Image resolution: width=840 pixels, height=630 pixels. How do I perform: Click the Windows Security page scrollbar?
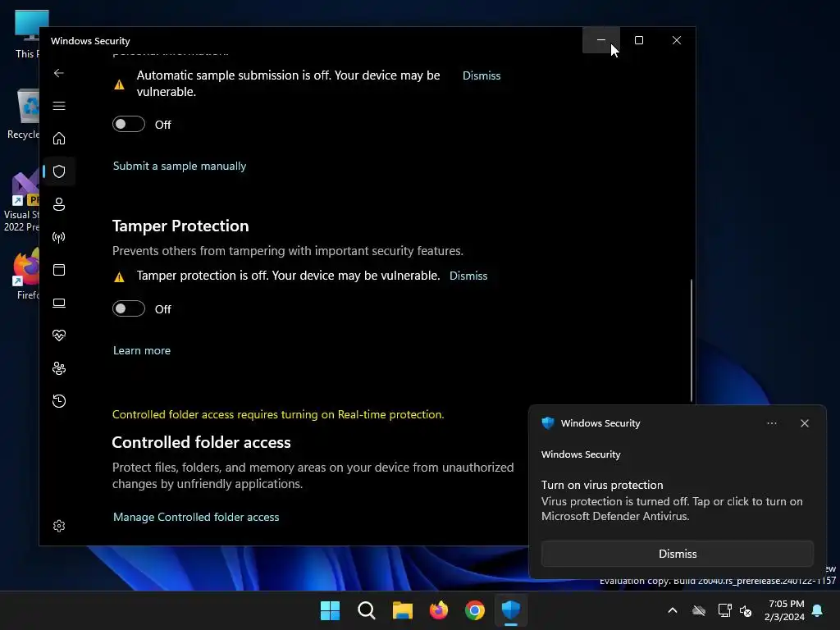pos(691,340)
